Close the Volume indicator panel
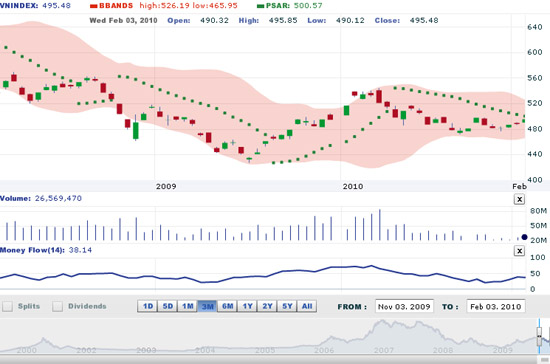Screen dimensions: 550x364 click(x=519, y=200)
